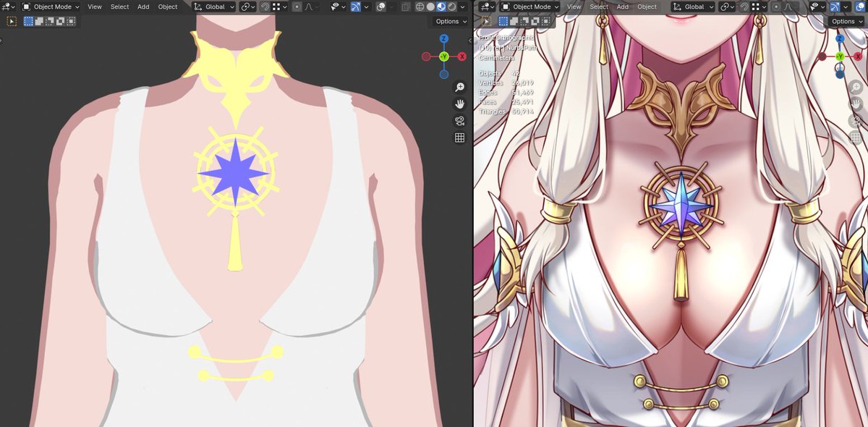Screen dimensions: 868x427
Task: Choose subtract selection mode in left viewport
Action: click(x=50, y=21)
